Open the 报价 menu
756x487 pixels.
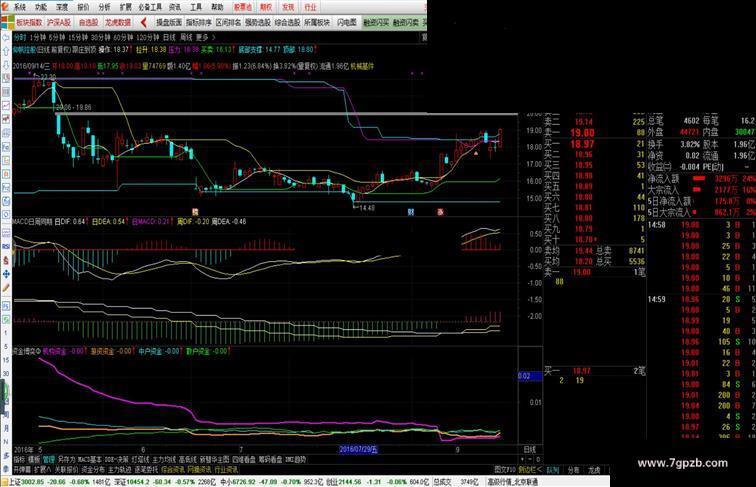click(x=83, y=7)
